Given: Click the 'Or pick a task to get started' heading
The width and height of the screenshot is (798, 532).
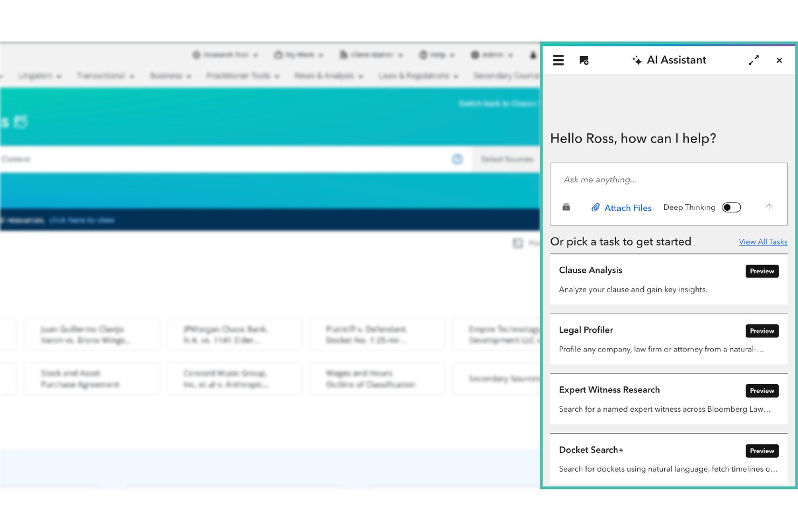Looking at the screenshot, I should pos(621,242).
